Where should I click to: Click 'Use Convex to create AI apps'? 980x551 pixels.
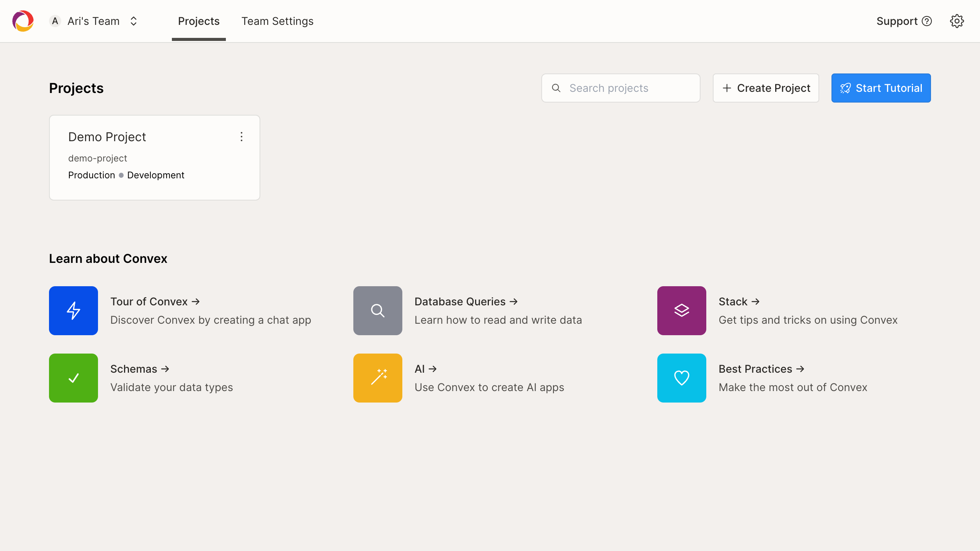[489, 387]
